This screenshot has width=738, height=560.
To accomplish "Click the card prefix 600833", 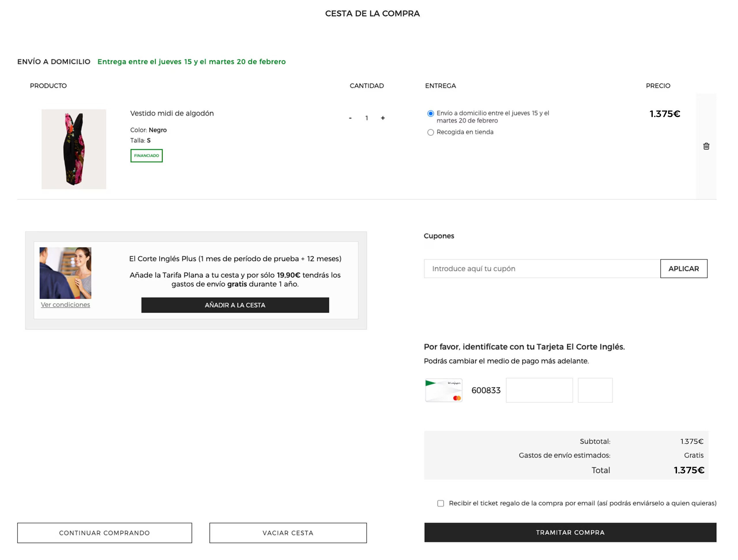I will pyautogui.click(x=486, y=390).
